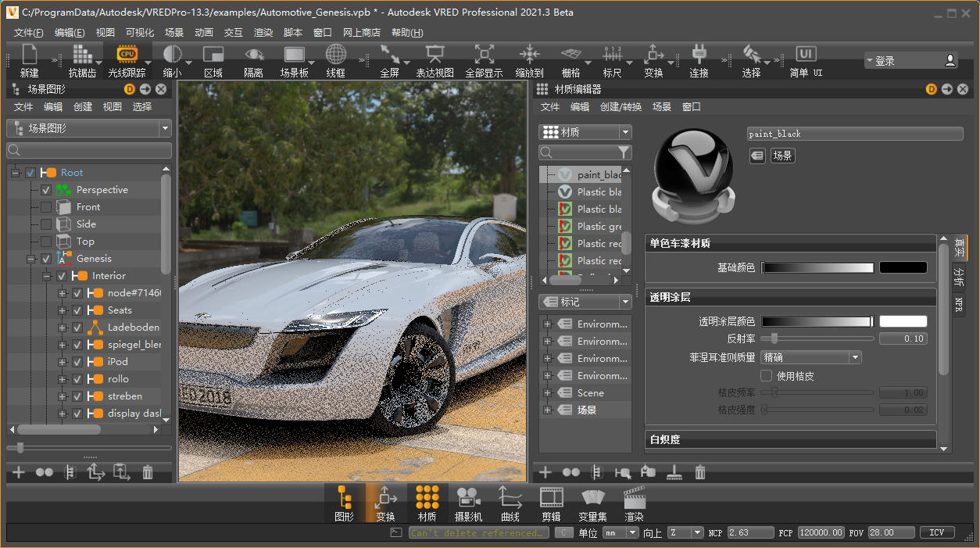The width and height of the screenshot is (980, 548).
Task: Enable the 使用桔皮 orange peel checkbox
Action: 767,376
